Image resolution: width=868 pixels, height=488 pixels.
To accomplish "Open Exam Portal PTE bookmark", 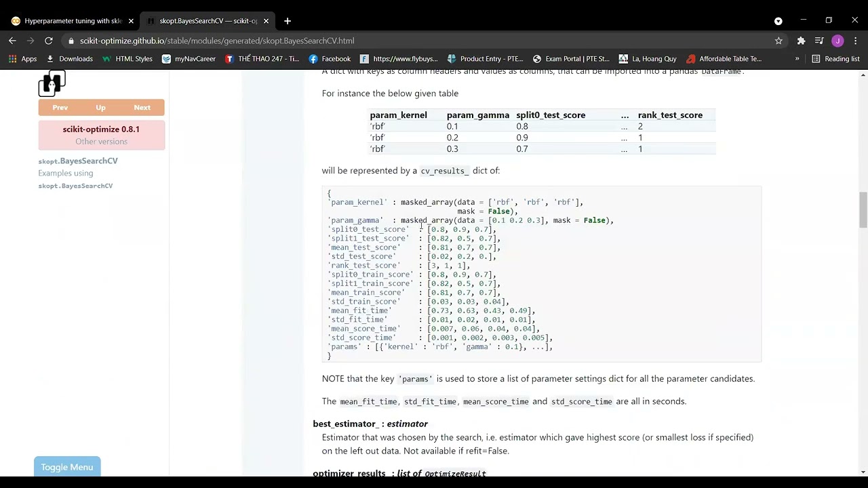I will point(572,59).
